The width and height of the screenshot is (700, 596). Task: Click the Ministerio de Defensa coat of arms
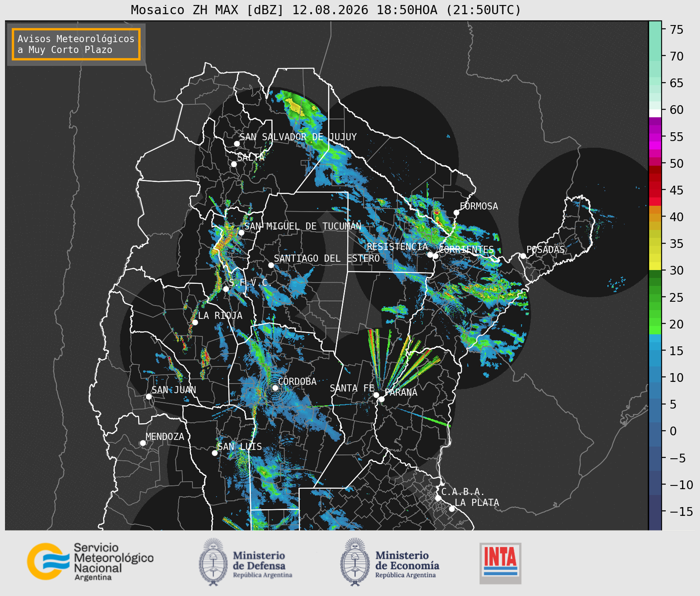213,562
